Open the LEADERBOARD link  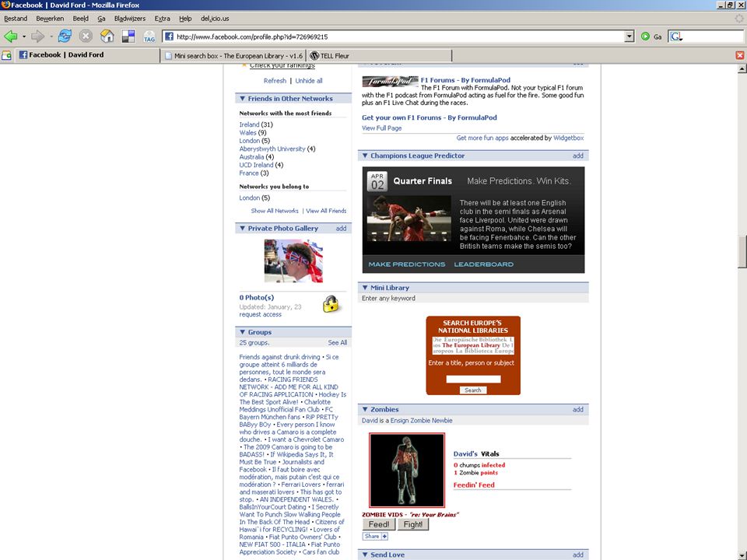pyautogui.click(x=483, y=264)
